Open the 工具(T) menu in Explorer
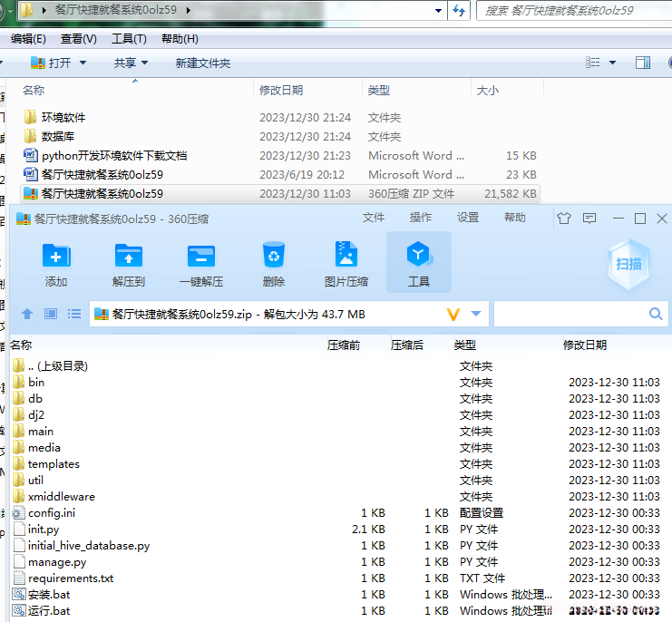This screenshot has height=622, width=672. click(x=129, y=39)
